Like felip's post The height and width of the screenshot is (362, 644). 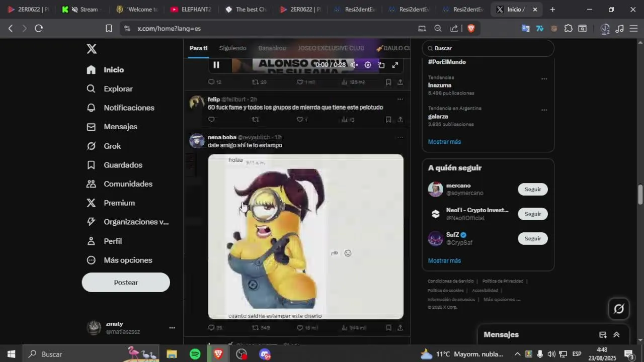coord(300,120)
